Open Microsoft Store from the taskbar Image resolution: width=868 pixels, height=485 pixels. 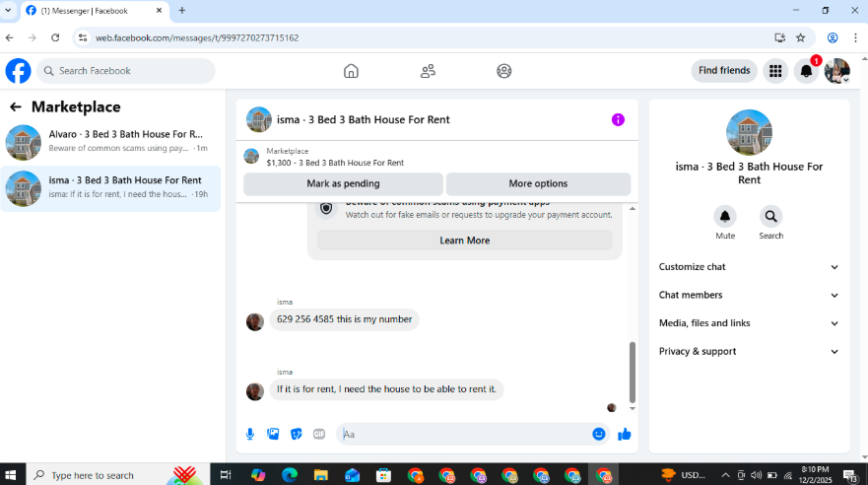pyautogui.click(x=383, y=475)
